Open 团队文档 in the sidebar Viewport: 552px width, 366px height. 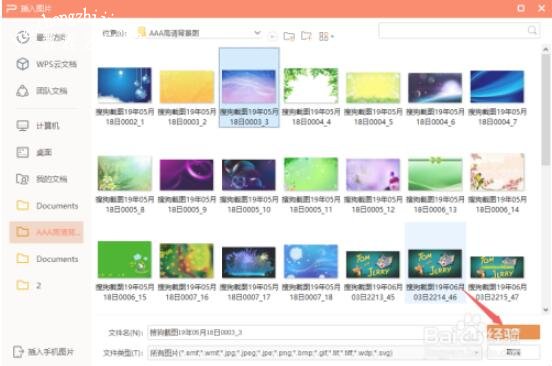click(x=42, y=91)
